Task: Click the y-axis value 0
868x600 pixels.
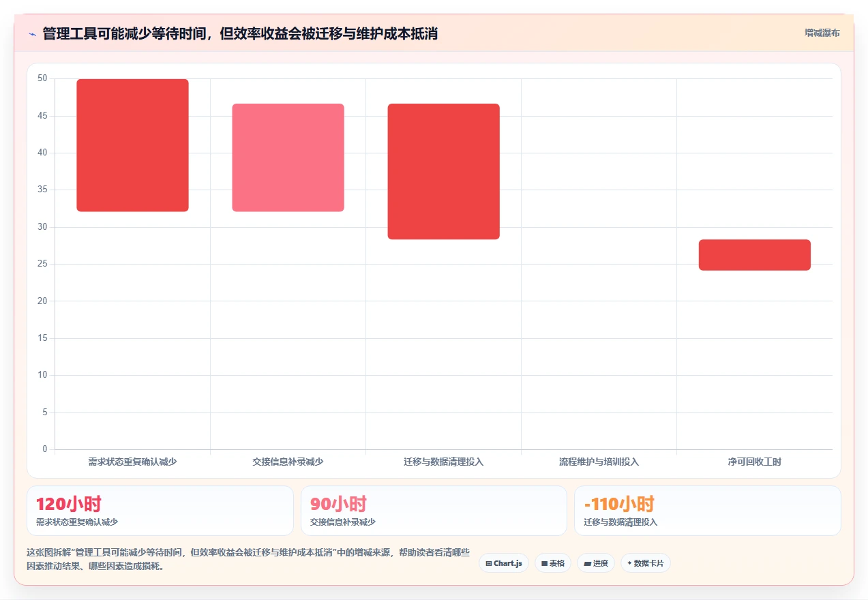Action: pyautogui.click(x=45, y=449)
